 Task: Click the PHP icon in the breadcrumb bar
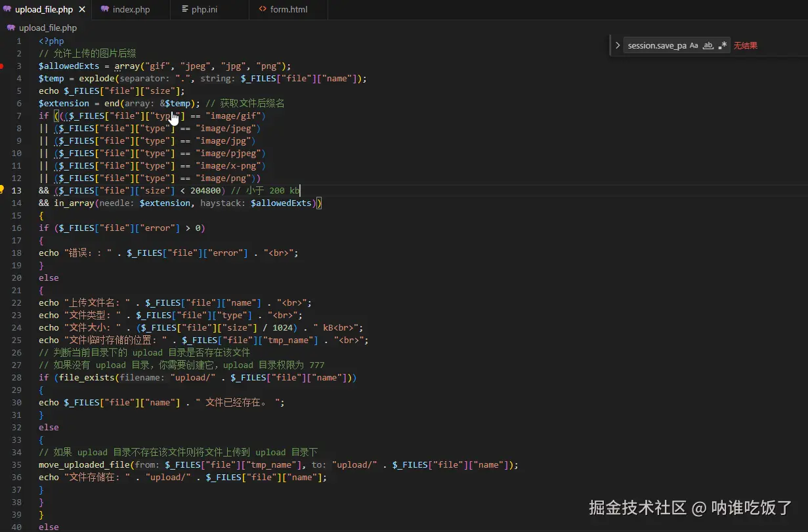11,28
